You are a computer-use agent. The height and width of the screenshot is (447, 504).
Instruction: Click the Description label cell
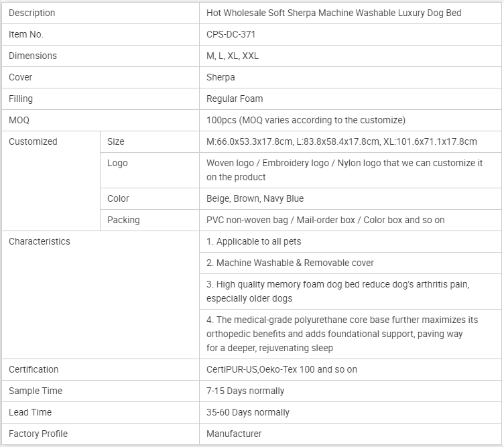coord(32,13)
